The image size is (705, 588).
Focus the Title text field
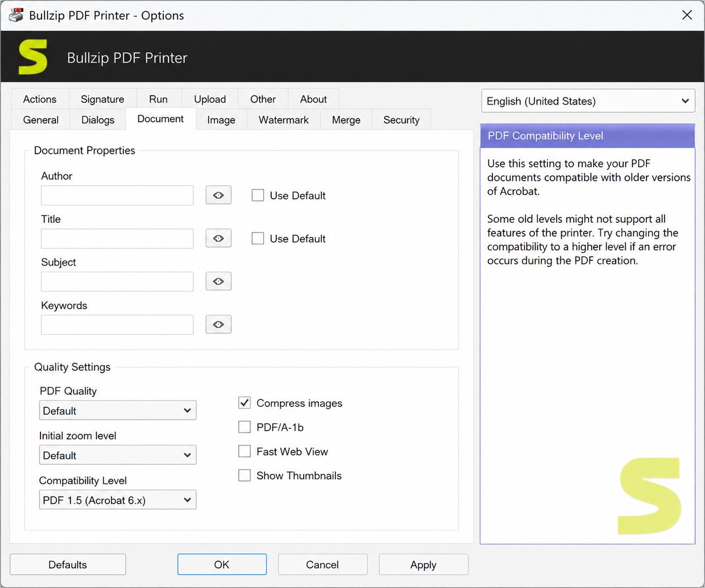point(117,238)
